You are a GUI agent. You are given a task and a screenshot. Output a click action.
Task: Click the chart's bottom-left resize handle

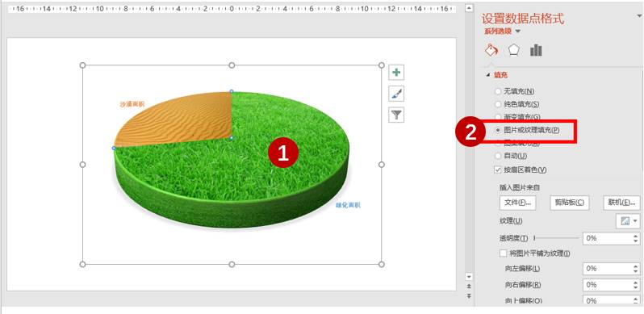(x=82, y=264)
